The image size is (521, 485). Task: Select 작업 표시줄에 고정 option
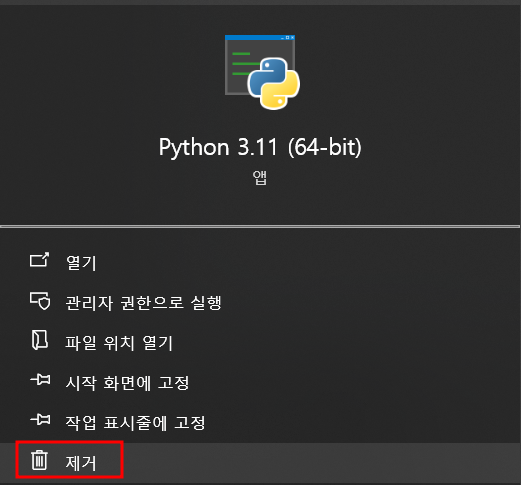tap(260, 422)
